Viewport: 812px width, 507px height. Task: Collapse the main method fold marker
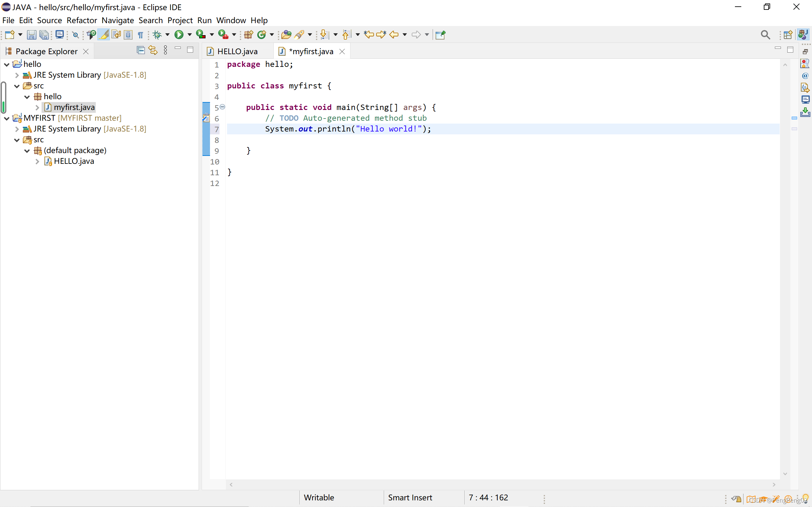point(222,107)
